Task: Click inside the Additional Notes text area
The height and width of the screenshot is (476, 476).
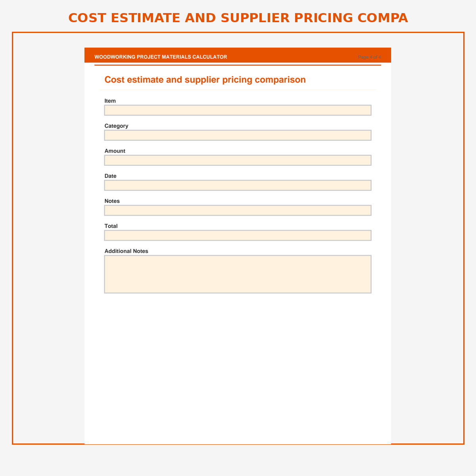Action: point(238,274)
